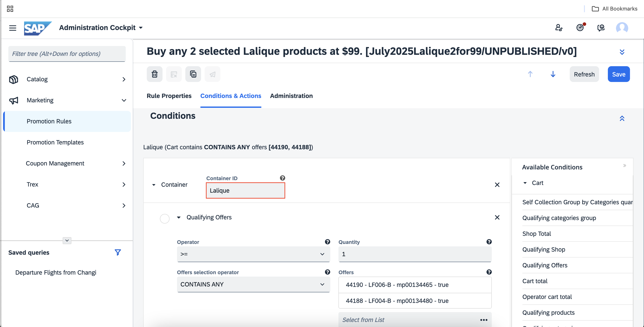Click the Catalog cube icon
The width and height of the screenshot is (644, 327).
14,79
